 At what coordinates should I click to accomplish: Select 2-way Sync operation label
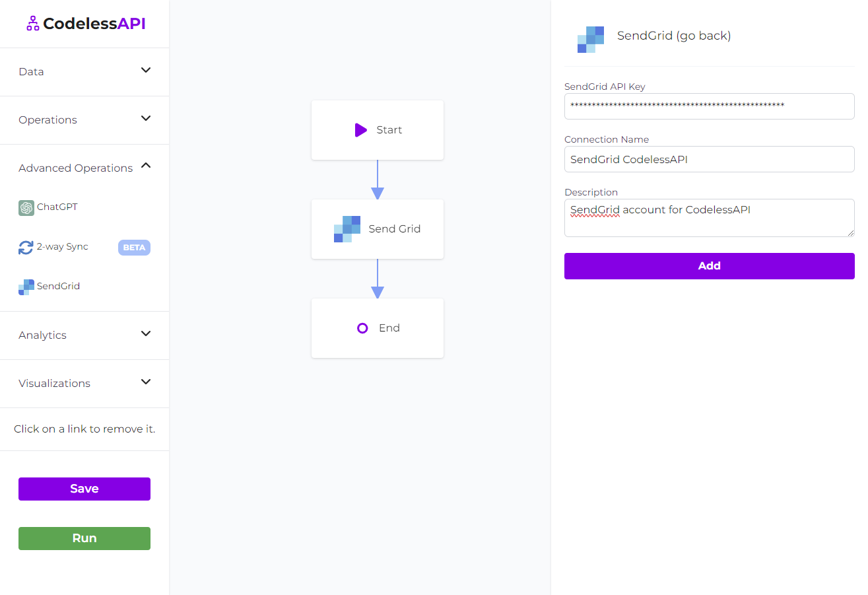click(x=63, y=247)
